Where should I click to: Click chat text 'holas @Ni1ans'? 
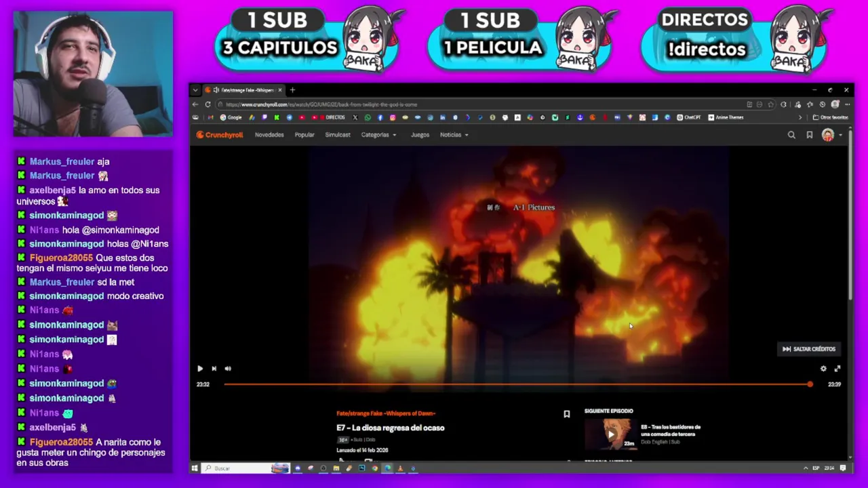click(x=138, y=244)
